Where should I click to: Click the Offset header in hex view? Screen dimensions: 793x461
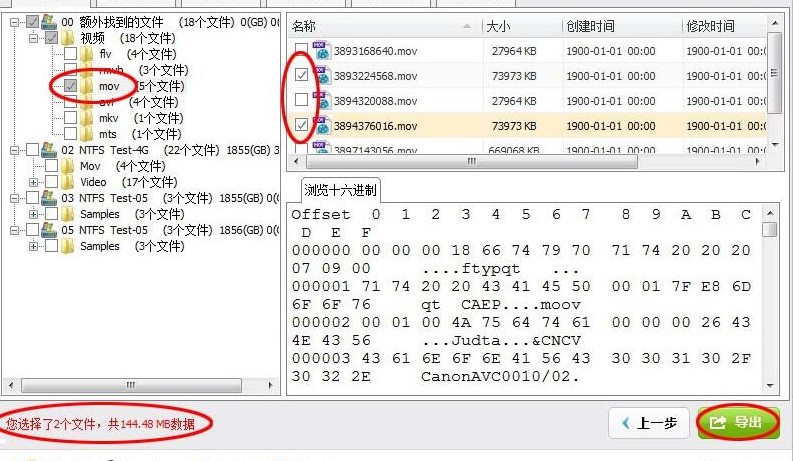coord(321,215)
